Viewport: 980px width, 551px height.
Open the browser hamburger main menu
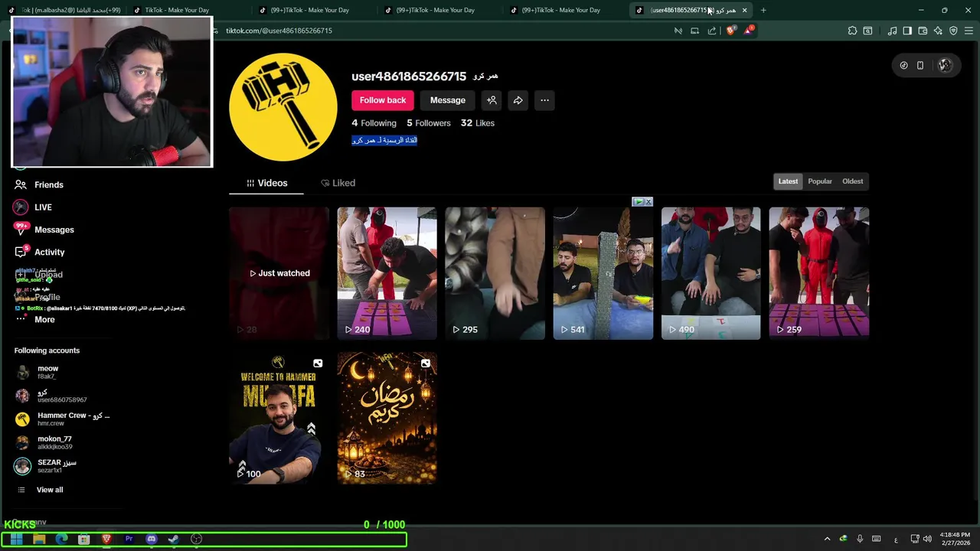pyautogui.click(x=969, y=31)
